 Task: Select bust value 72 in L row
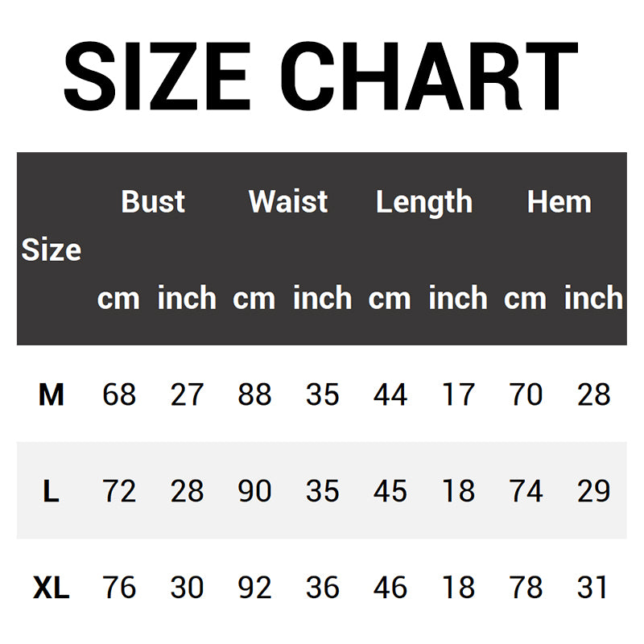pos(119,491)
